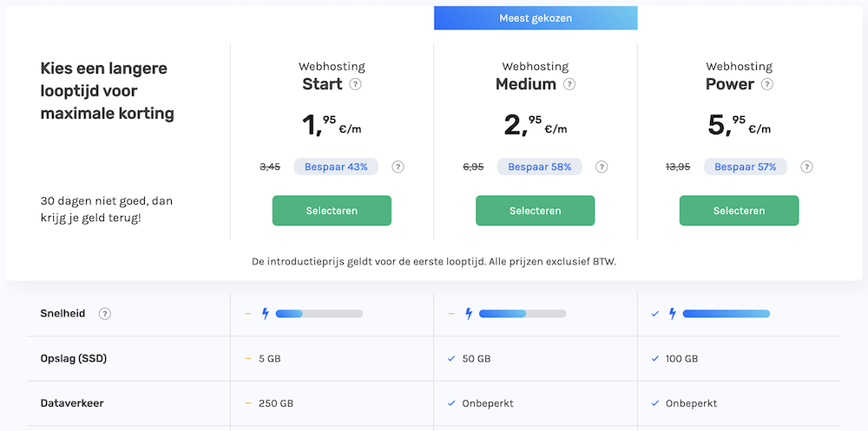Select the Webhosting Power plan
This screenshot has height=431, width=868.
(x=739, y=211)
